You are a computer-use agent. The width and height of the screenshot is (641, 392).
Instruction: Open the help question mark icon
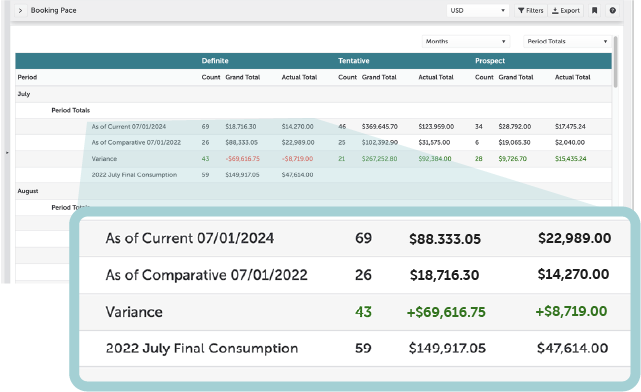click(x=612, y=11)
